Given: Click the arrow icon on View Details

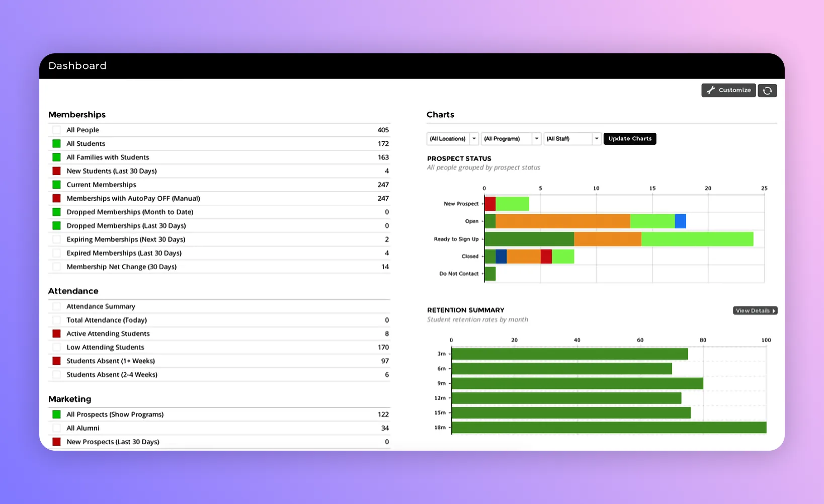Looking at the screenshot, I should coord(773,310).
